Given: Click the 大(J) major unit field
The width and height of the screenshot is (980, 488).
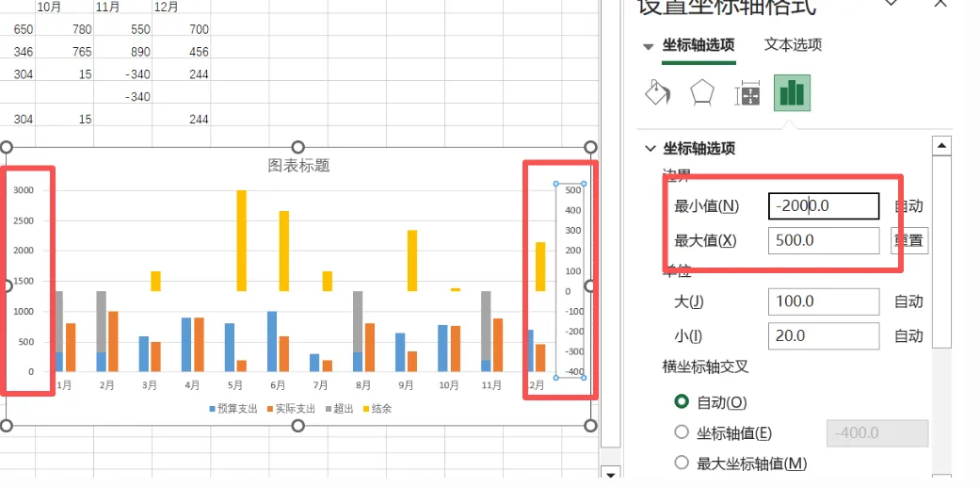Looking at the screenshot, I should [x=824, y=301].
